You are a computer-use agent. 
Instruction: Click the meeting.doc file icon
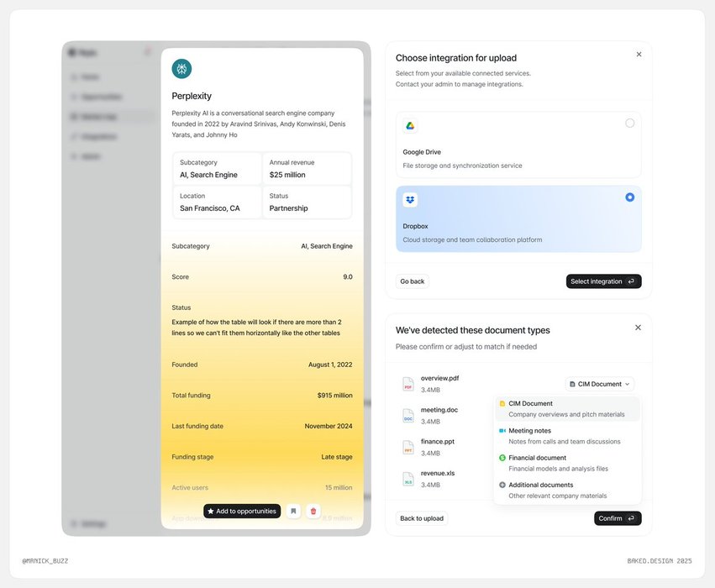(408, 416)
